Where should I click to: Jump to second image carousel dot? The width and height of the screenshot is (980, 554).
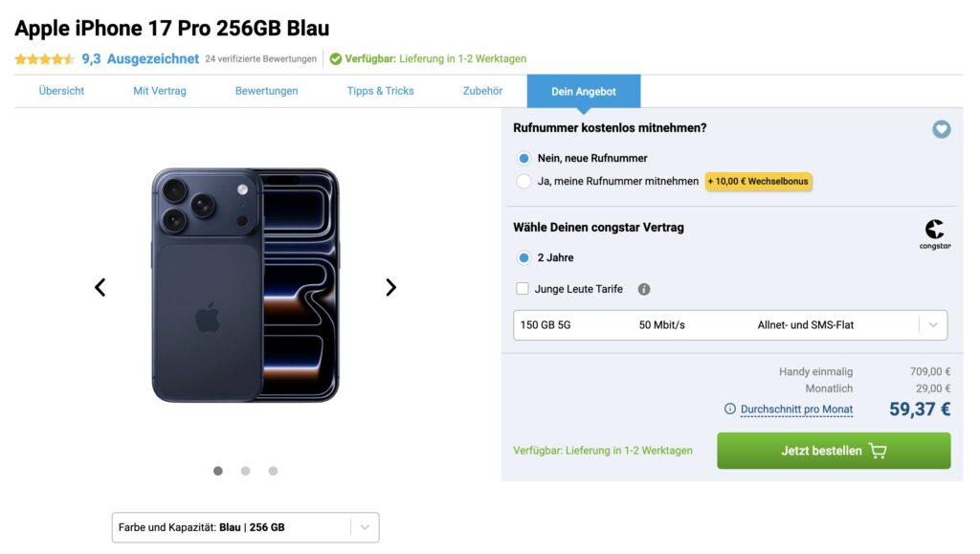246,471
